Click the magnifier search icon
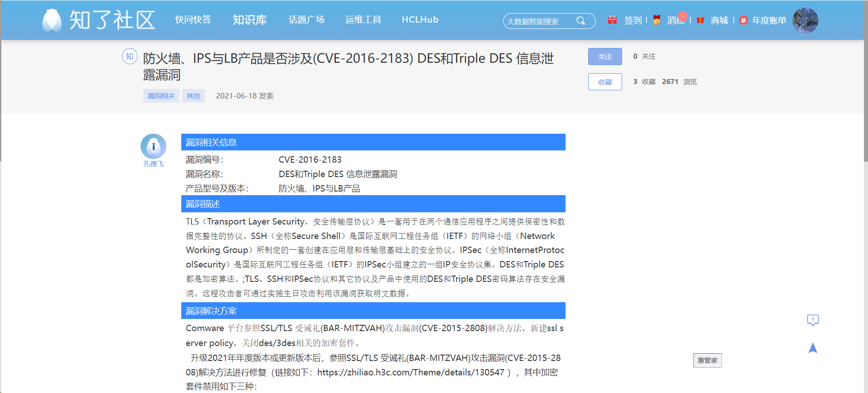The image size is (868, 393). tap(581, 21)
